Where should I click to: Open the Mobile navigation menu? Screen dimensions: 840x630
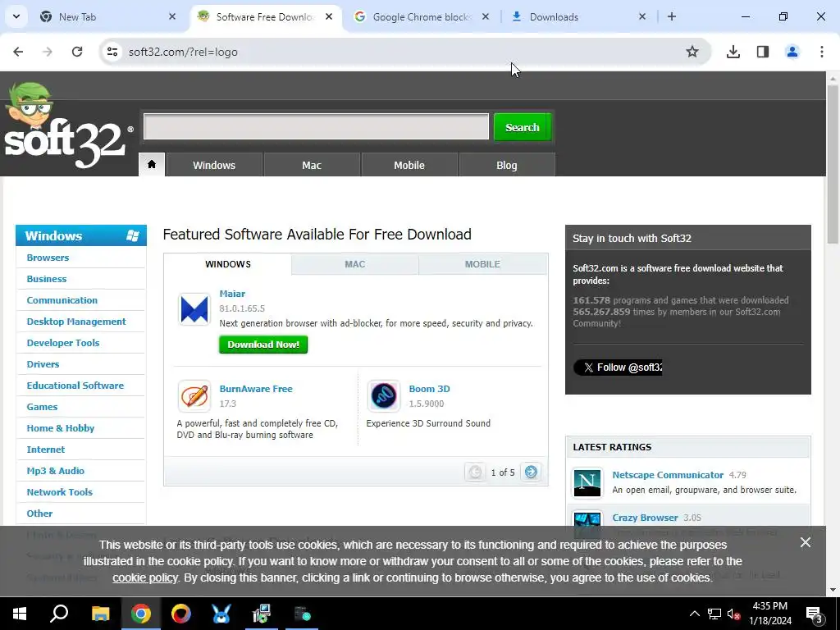pos(409,165)
